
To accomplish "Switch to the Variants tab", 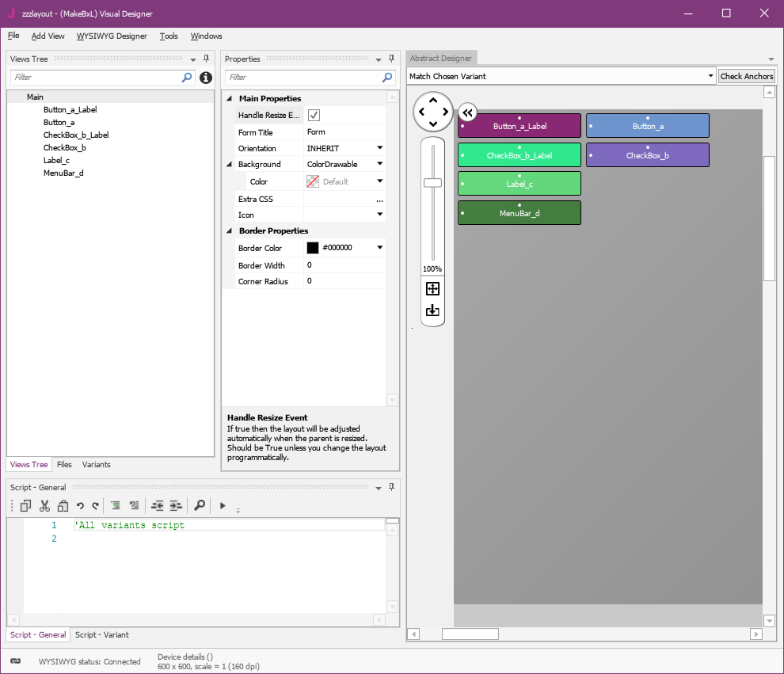I will point(96,464).
